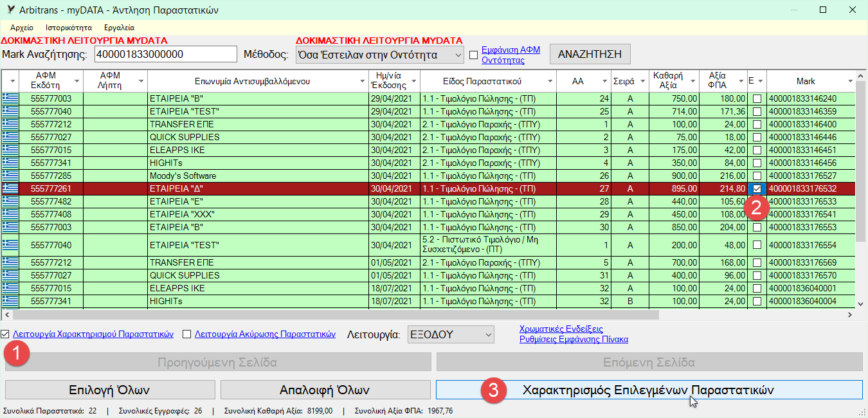The width and height of the screenshot is (868, 418).
Task: Click the Arbitrans app icon in the title bar
Action: tap(10, 10)
